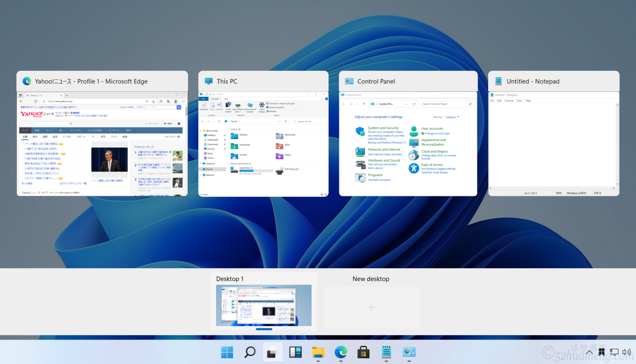636x364 pixels.
Task: Click the Desktop 1 text label
Action: coord(230,279)
